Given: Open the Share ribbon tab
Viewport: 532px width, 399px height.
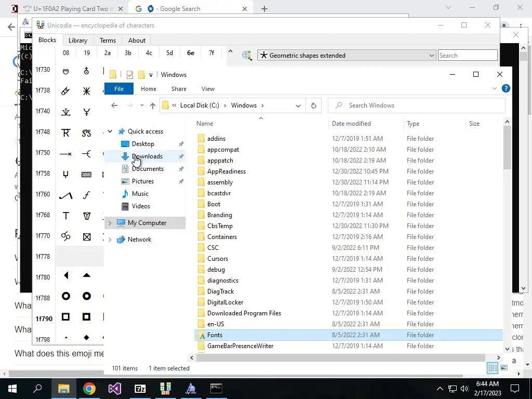Looking at the screenshot, I should click(179, 89).
